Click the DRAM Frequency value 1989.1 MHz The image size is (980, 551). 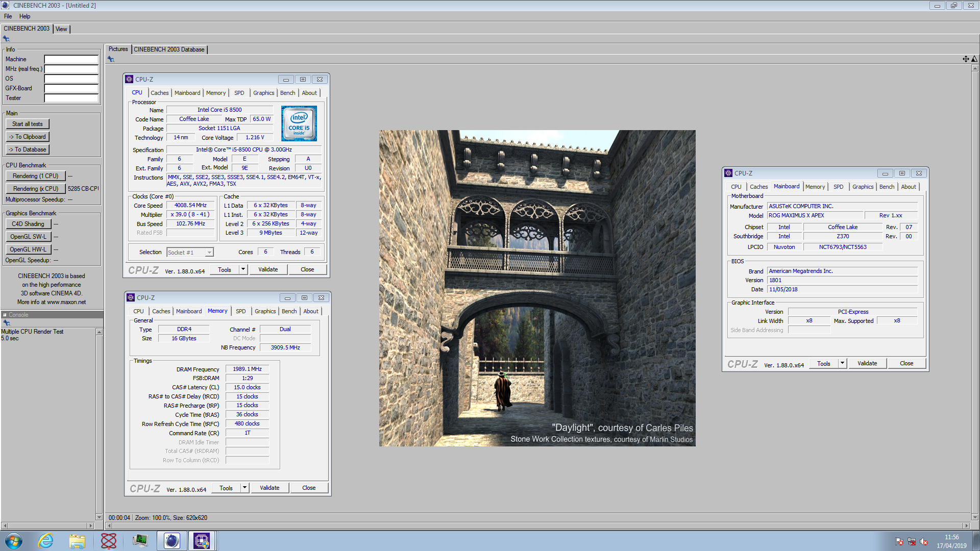click(x=247, y=369)
